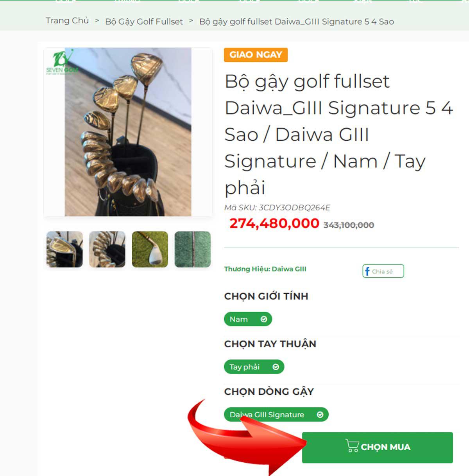469x476 pixels.
Task: Select the Daiwa GIII Signature club line
Action: 276,415
